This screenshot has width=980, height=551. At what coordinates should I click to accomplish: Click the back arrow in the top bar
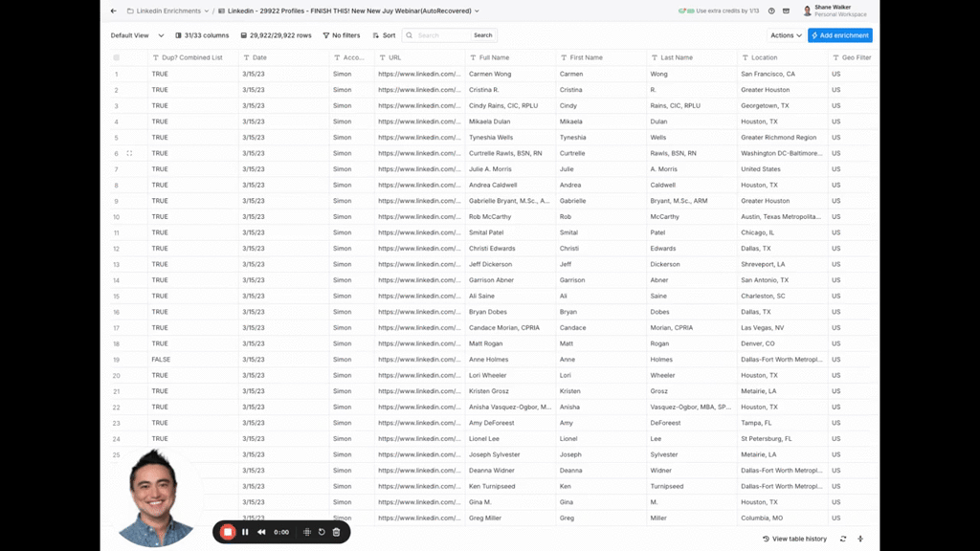(114, 11)
